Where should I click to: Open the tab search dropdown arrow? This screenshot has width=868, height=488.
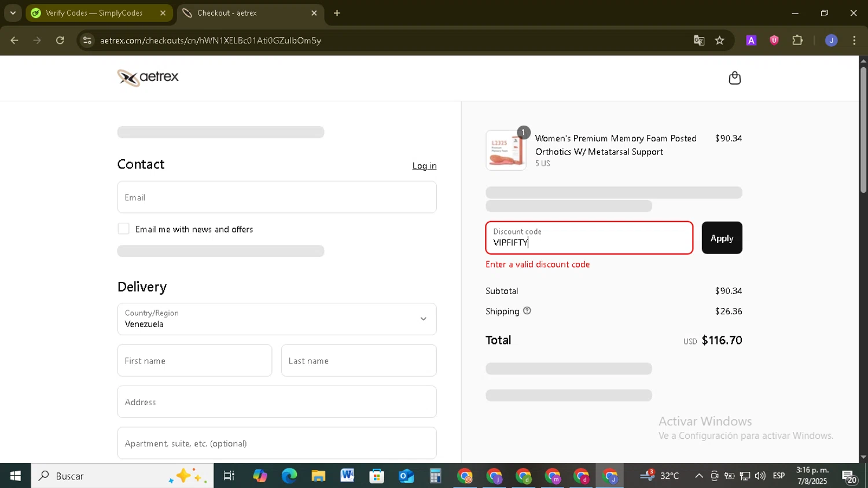pyautogui.click(x=13, y=13)
